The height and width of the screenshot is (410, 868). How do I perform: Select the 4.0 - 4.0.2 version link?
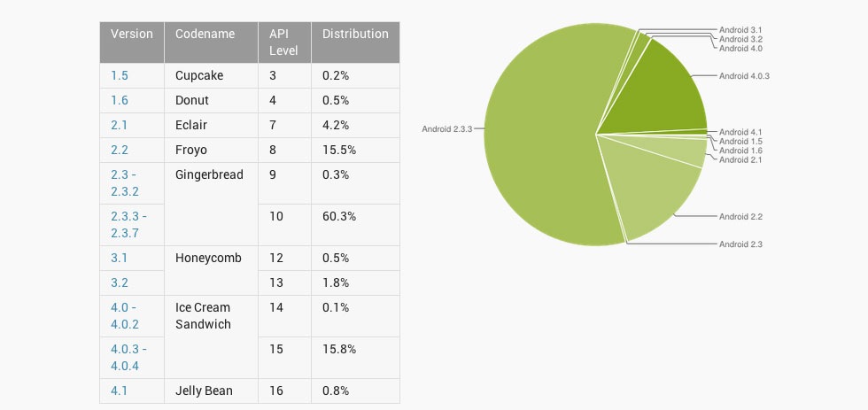pos(125,316)
